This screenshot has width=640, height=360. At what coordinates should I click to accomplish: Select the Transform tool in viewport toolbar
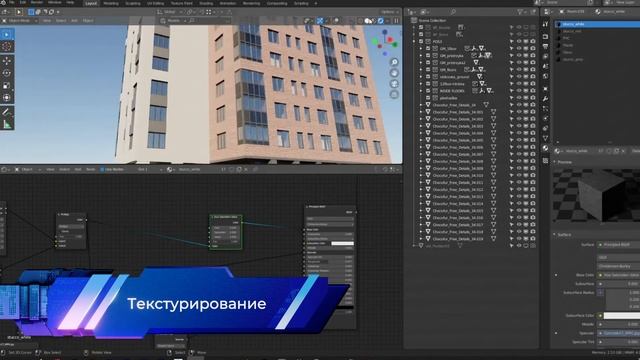coord(7,98)
